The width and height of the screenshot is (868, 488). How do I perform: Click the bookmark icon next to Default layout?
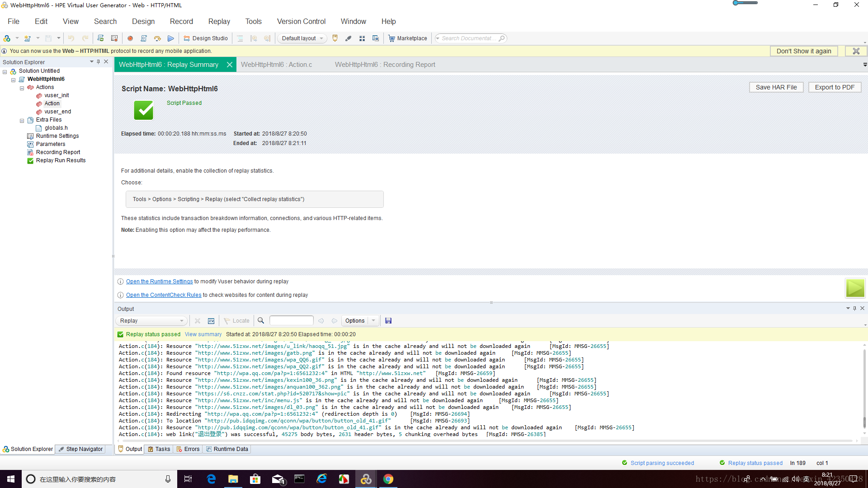click(335, 38)
